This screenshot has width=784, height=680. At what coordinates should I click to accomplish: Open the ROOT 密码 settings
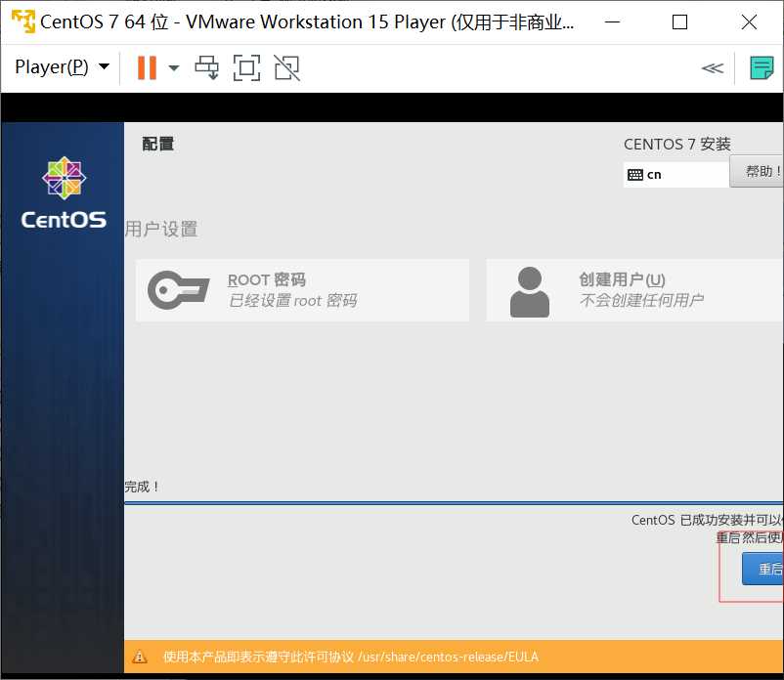click(x=302, y=290)
